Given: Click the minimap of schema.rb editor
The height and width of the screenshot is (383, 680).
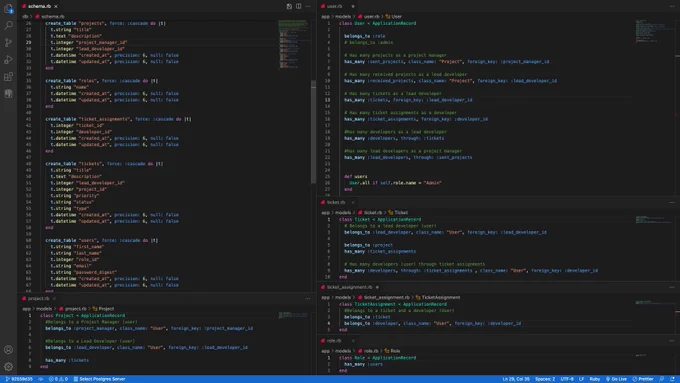Looking at the screenshot, I should (x=294, y=44).
